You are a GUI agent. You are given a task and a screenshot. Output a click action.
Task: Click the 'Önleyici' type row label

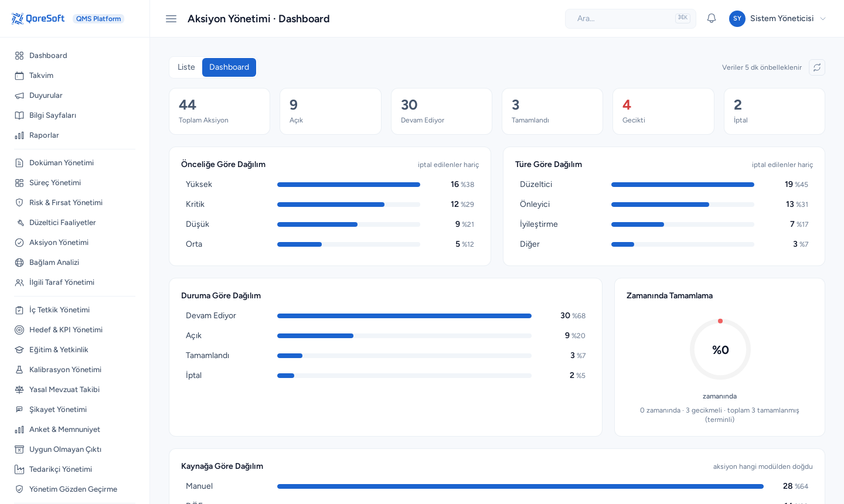tap(535, 205)
